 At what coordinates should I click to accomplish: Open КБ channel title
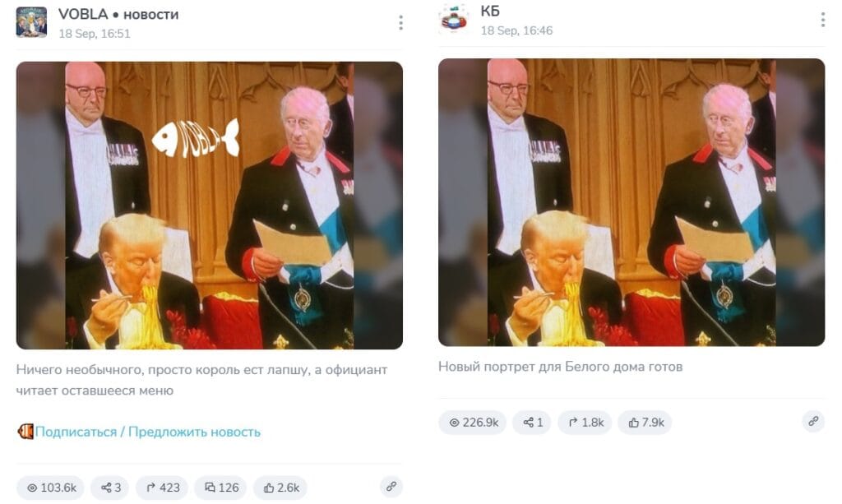(490, 11)
